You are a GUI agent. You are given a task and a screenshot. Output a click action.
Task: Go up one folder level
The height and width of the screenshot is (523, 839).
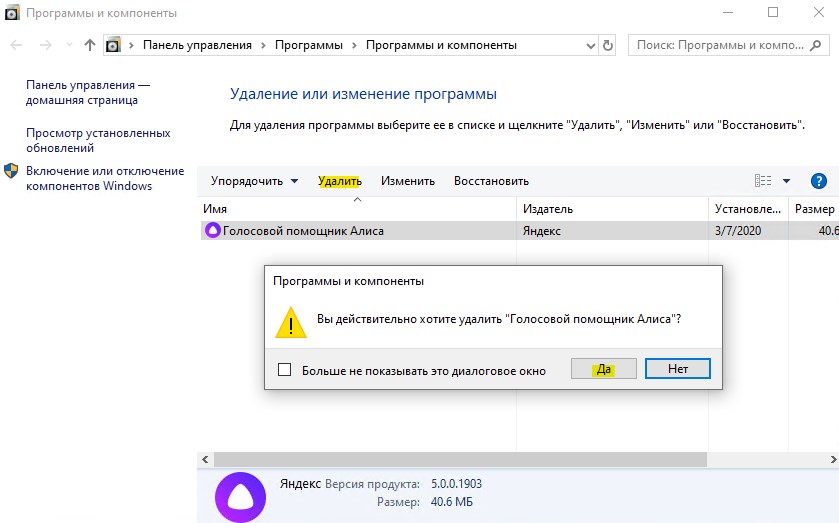coord(90,46)
